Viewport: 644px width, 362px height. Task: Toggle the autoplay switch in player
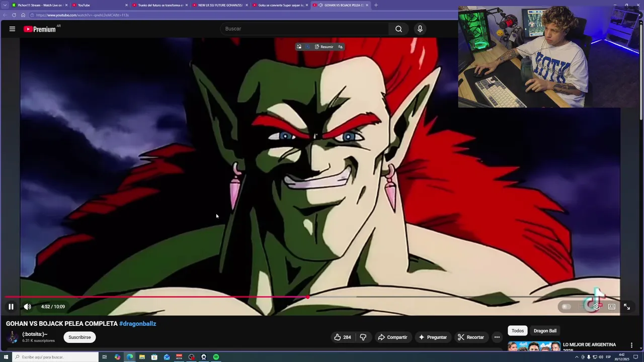567,307
